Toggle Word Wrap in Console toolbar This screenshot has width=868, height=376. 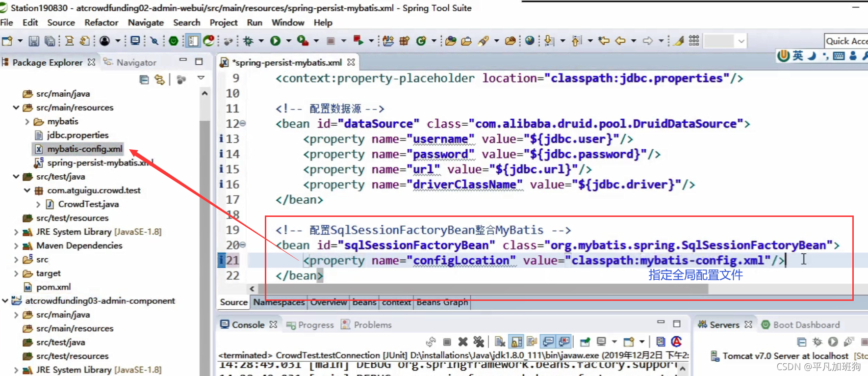point(532,342)
